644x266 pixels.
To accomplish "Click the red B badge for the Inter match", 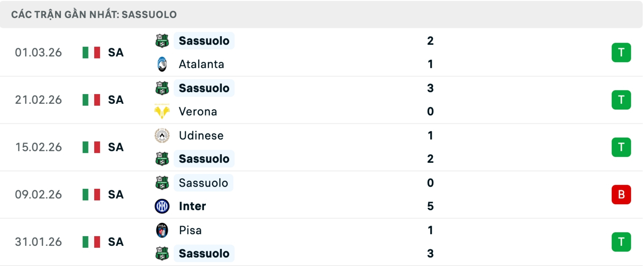I will coord(622,194).
